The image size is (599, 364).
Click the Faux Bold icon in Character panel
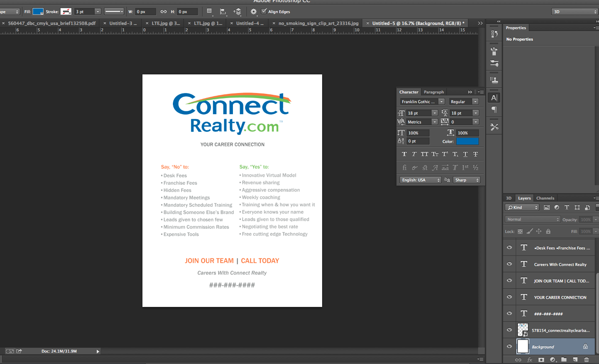coord(404,154)
